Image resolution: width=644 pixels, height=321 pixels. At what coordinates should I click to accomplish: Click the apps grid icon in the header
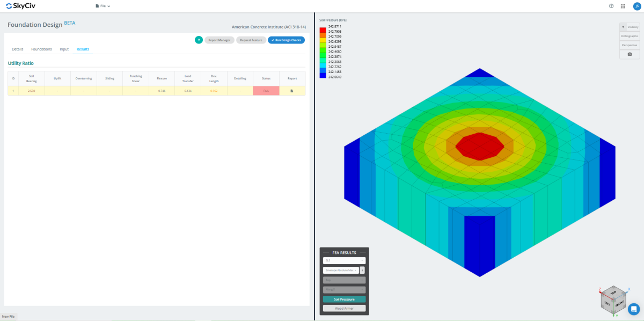623,6
